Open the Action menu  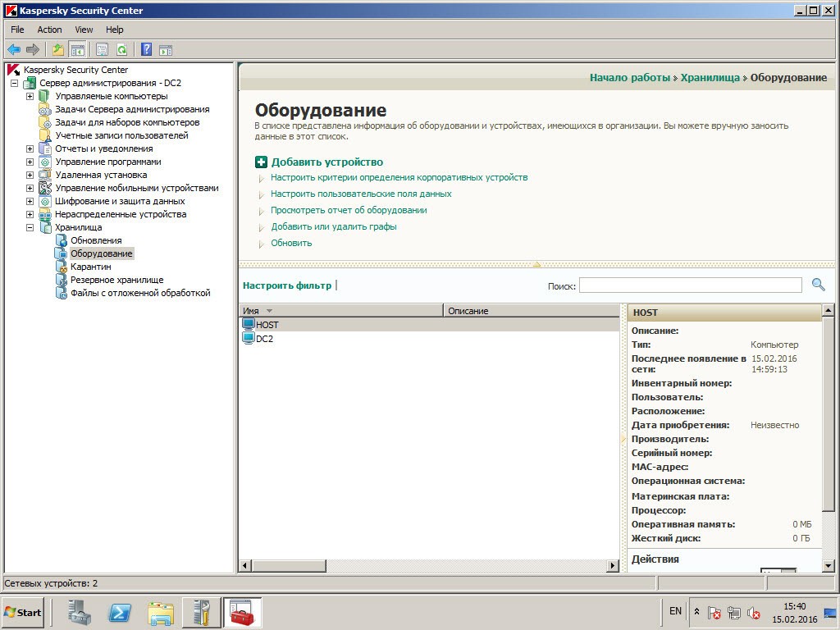click(x=49, y=30)
